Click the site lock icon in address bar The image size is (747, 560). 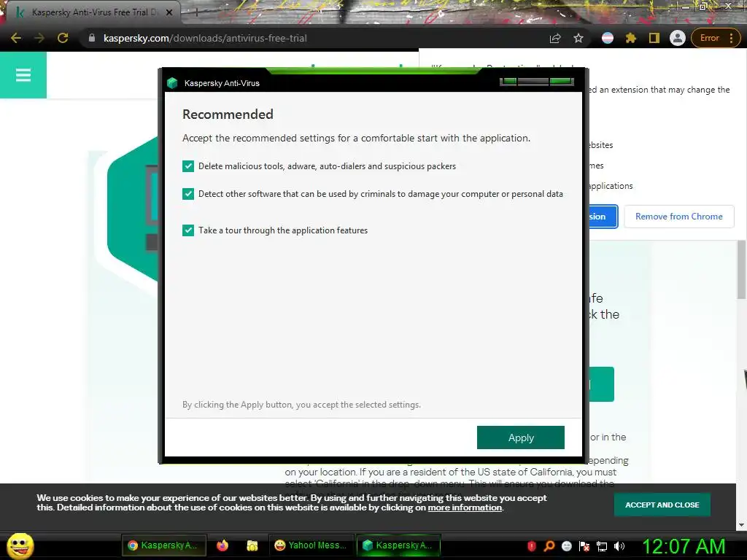point(92,38)
